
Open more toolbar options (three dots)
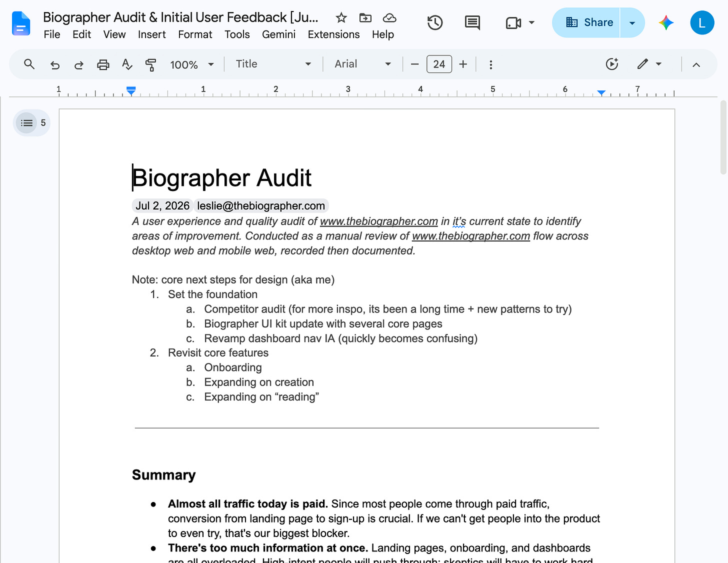491,64
